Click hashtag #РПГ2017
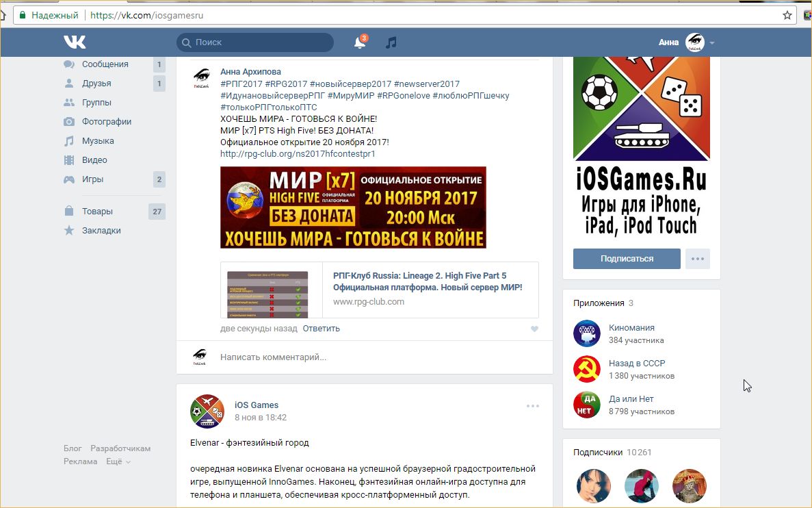Image resolution: width=812 pixels, height=508 pixels. click(x=241, y=84)
